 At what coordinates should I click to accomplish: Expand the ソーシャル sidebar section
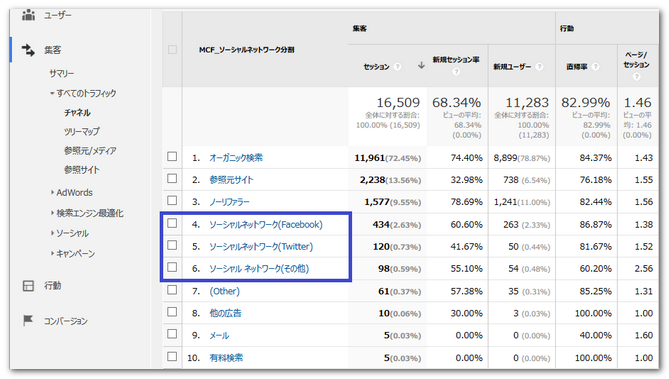pyautogui.click(x=52, y=233)
